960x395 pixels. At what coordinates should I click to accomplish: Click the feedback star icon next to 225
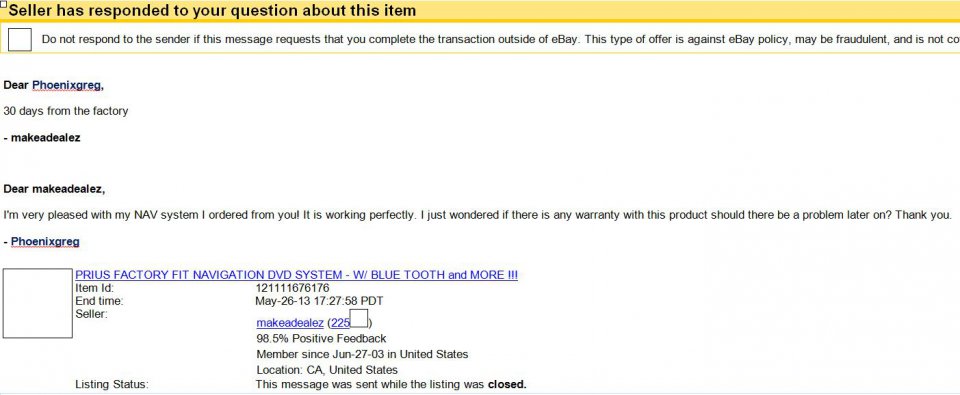(359, 318)
